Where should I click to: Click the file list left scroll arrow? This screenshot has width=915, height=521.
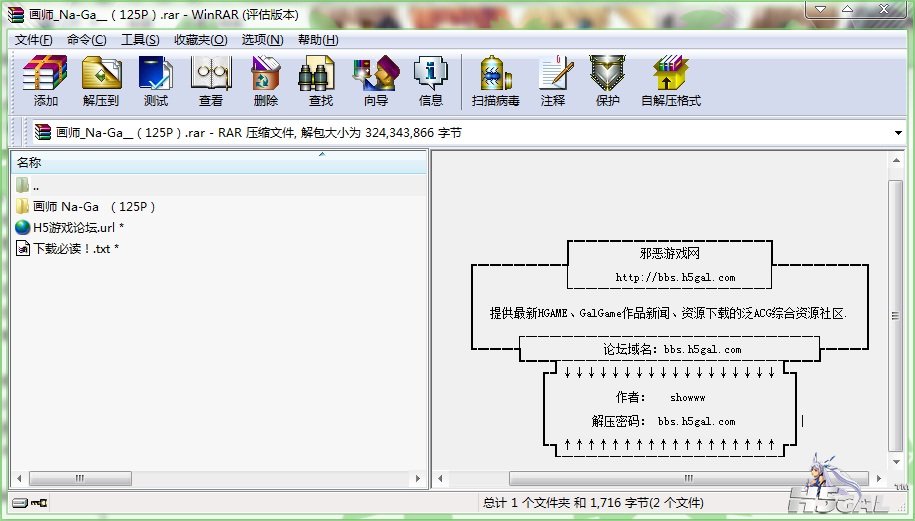point(19,478)
